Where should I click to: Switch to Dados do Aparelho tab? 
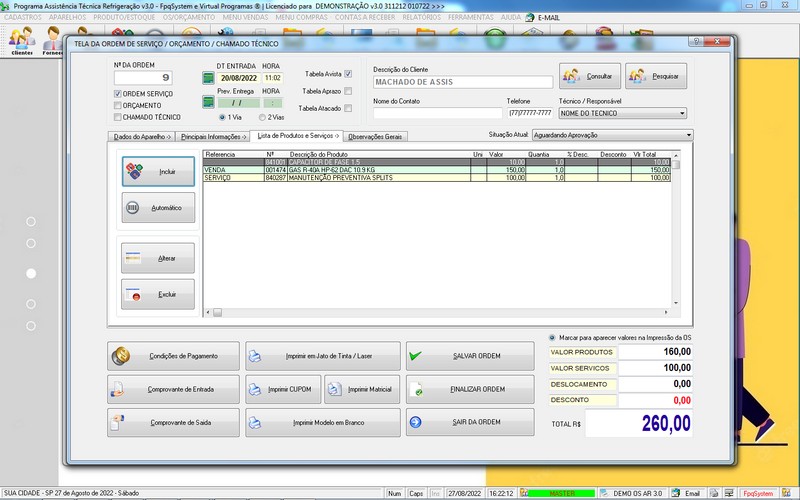tap(142, 137)
